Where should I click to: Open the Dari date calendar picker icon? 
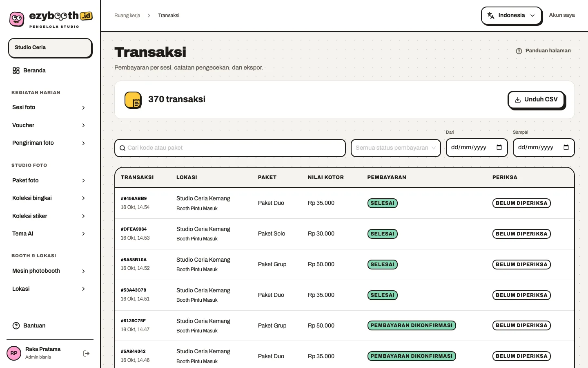pyautogui.click(x=499, y=148)
